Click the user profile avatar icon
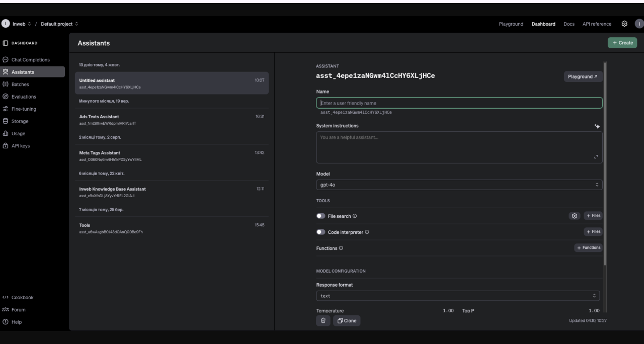Screen dimensions: 644x344 point(639,24)
